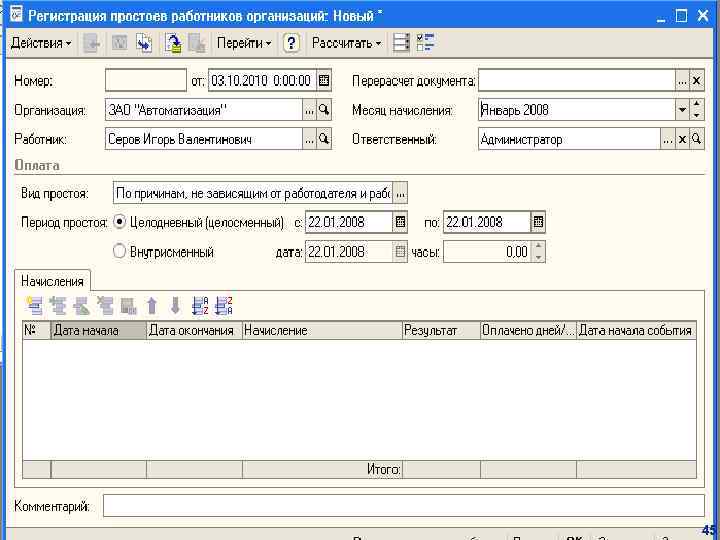
Task: Click the copy row icon in Начисления toolbar
Action: [58, 306]
